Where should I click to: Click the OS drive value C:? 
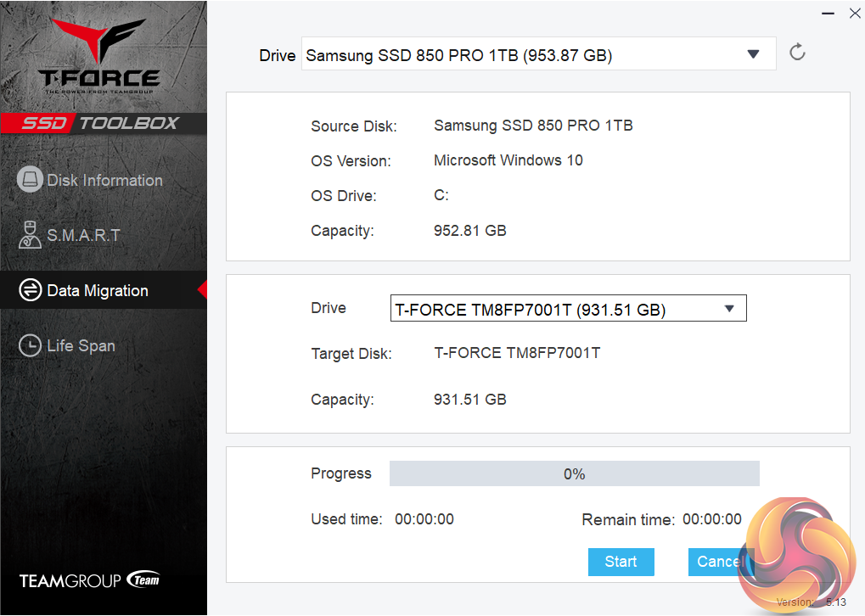tap(441, 195)
